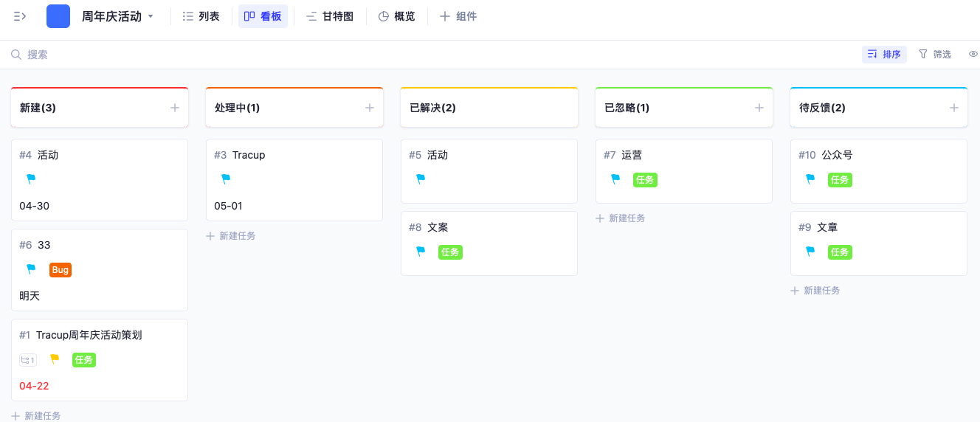Add a new 组件 tab
The height and width of the screenshot is (422, 980).
(x=458, y=16)
